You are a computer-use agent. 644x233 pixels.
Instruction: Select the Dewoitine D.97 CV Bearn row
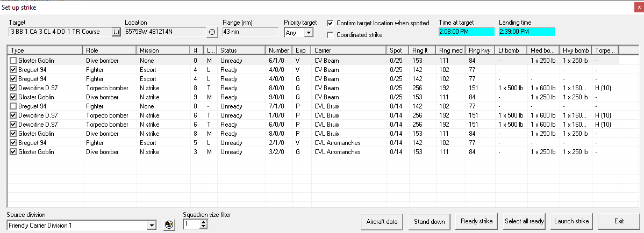pos(313,88)
